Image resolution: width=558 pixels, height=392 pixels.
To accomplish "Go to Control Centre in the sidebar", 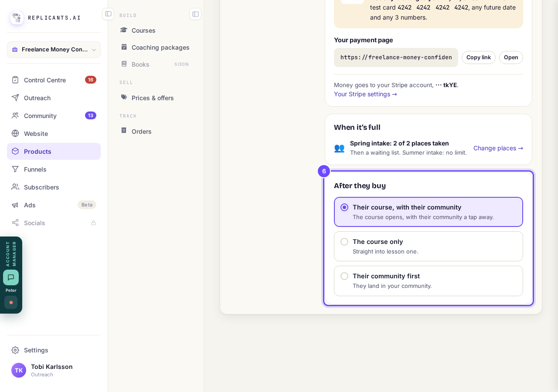I will pos(54,80).
